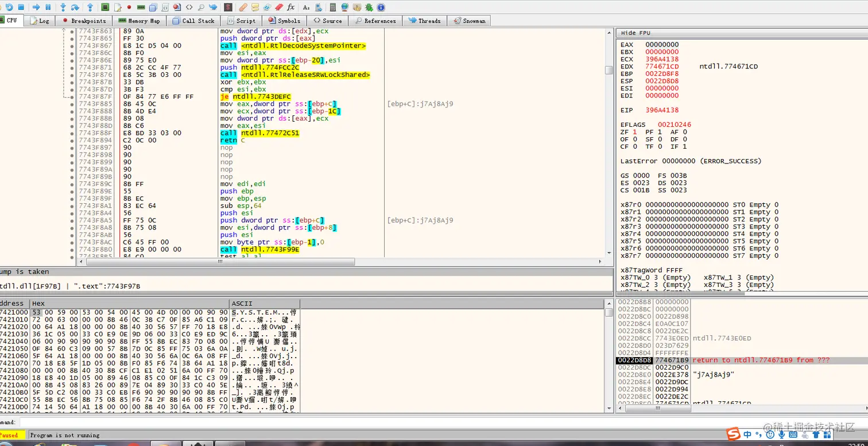Switch to the Call Stack tab

tap(193, 21)
